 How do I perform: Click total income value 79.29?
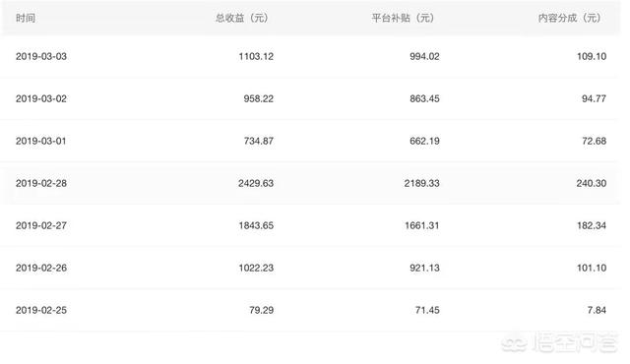(x=261, y=310)
